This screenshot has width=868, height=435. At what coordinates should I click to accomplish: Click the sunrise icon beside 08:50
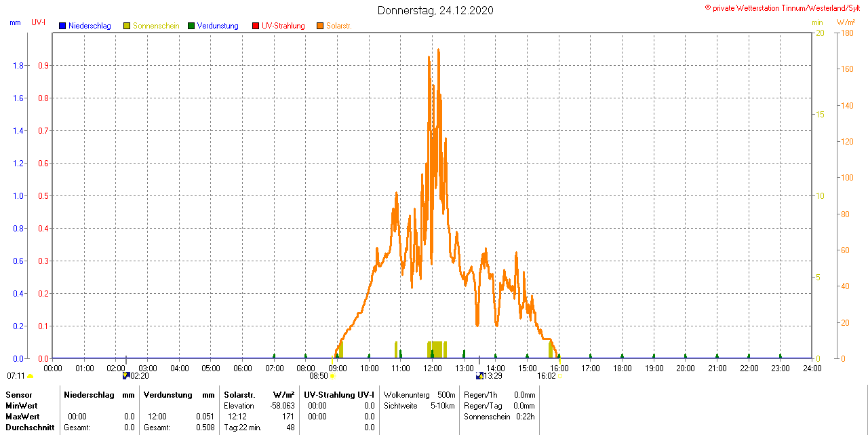point(332,375)
